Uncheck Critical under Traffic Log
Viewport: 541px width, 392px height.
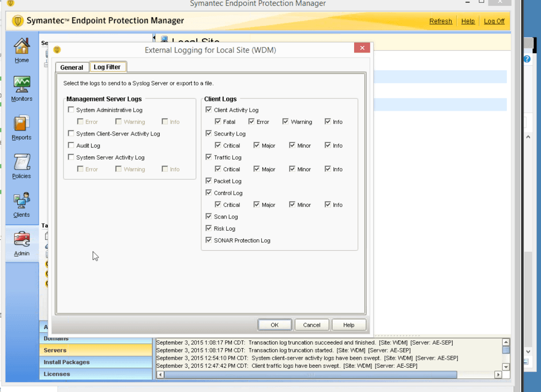(x=217, y=169)
